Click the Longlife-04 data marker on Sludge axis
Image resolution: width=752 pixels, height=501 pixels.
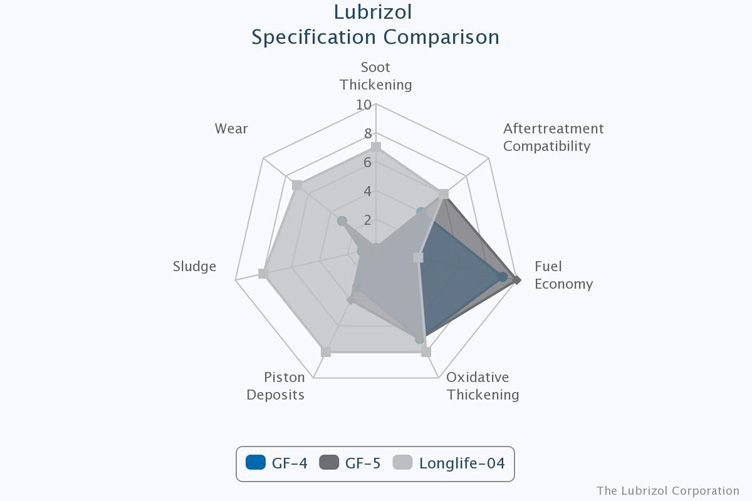(263, 273)
